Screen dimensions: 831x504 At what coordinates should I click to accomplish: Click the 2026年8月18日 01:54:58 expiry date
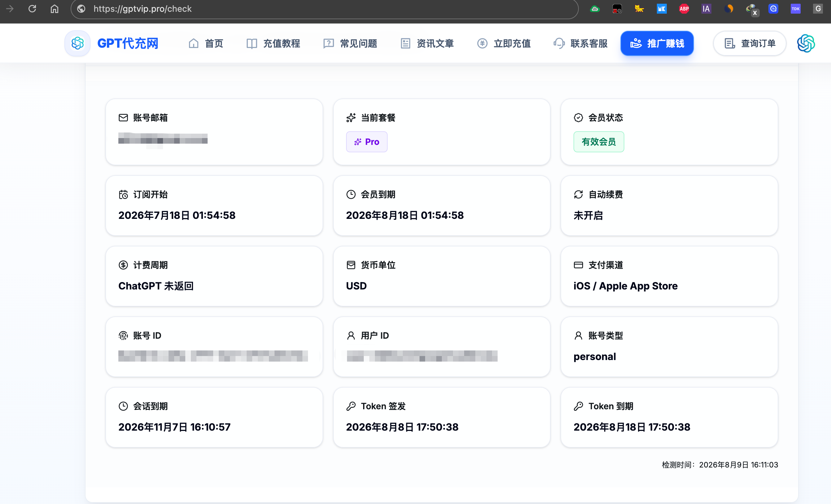[405, 215]
